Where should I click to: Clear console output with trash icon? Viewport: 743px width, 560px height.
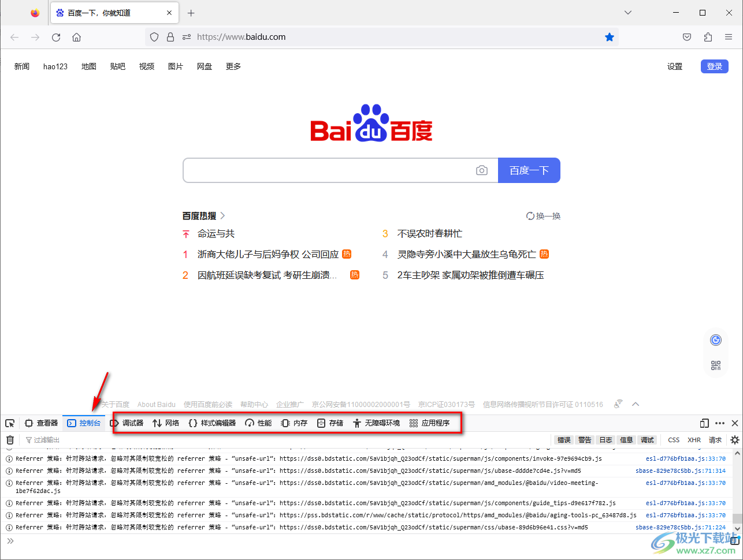point(10,440)
